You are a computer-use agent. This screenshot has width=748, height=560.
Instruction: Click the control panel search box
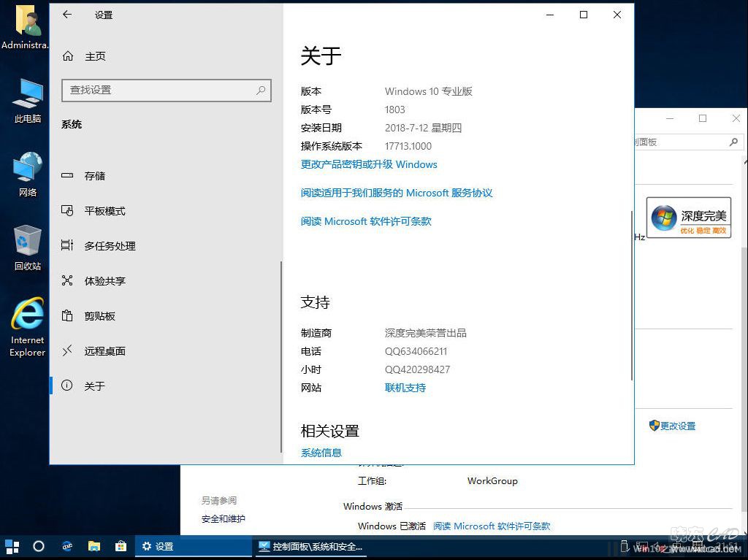pos(689,142)
